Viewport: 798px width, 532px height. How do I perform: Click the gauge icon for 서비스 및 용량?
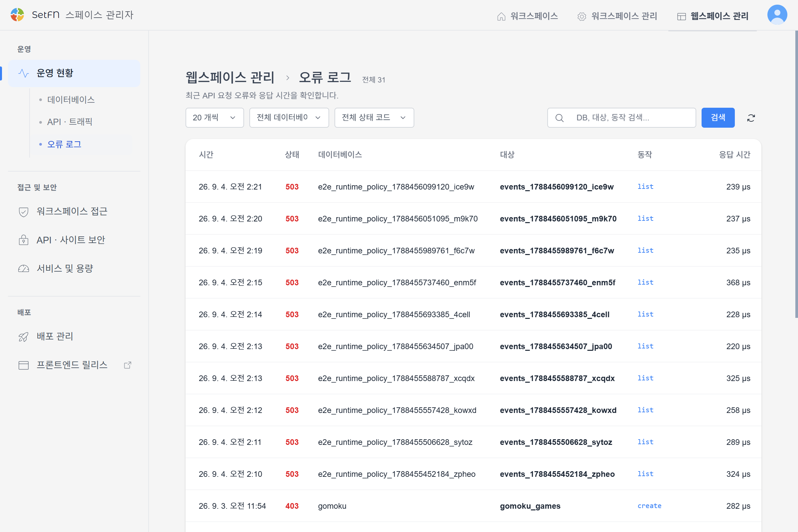pos(23,269)
